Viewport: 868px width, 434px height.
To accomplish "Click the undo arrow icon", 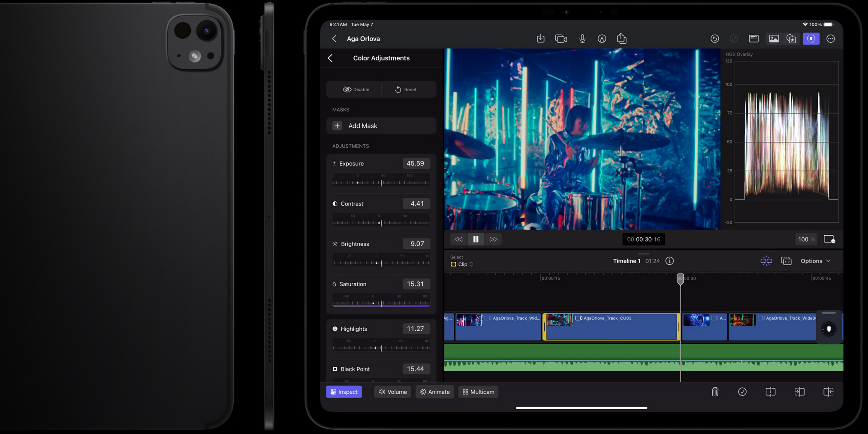I will 714,39.
